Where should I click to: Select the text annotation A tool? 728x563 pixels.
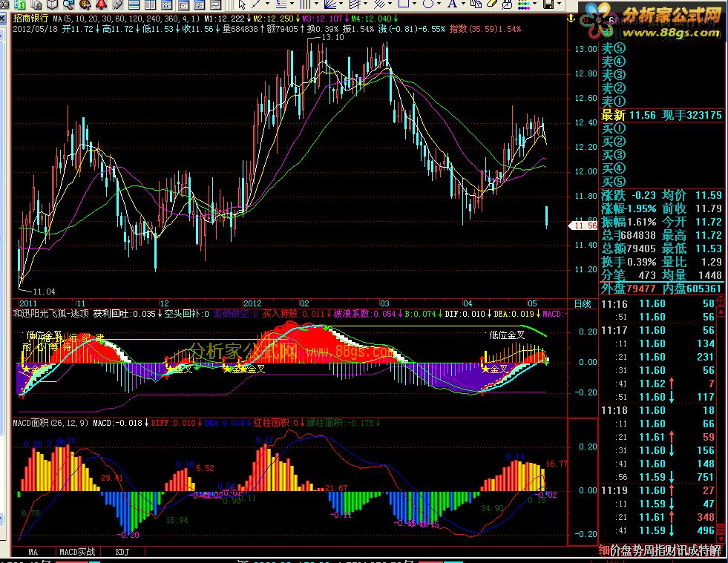click(x=452, y=4)
